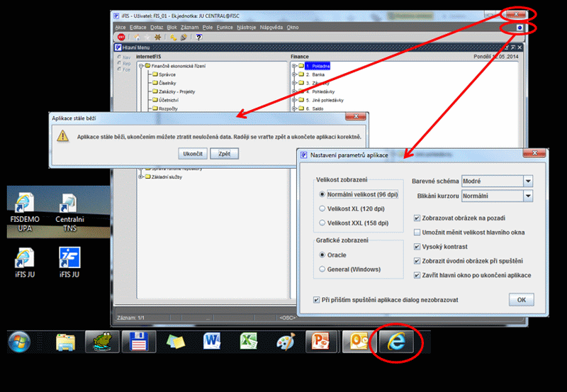The width and height of the screenshot is (567, 392).
Task: Click the Hlavní Menu window icon
Action: tap(118, 47)
